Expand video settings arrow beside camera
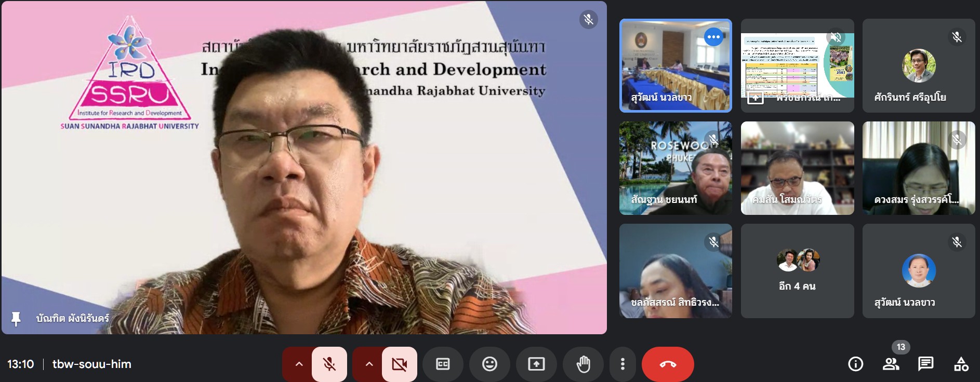This screenshot has height=382, width=980. click(369, 364)
